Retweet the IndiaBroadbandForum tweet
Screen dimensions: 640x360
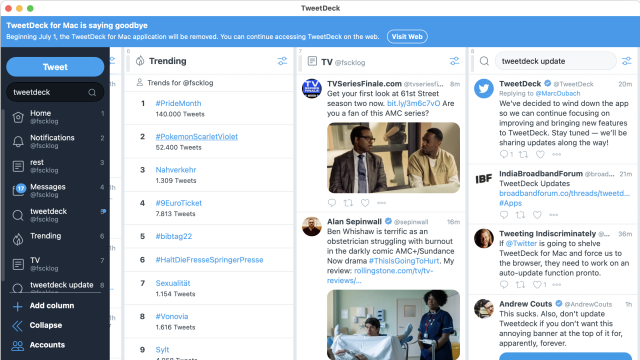[520, 215]
